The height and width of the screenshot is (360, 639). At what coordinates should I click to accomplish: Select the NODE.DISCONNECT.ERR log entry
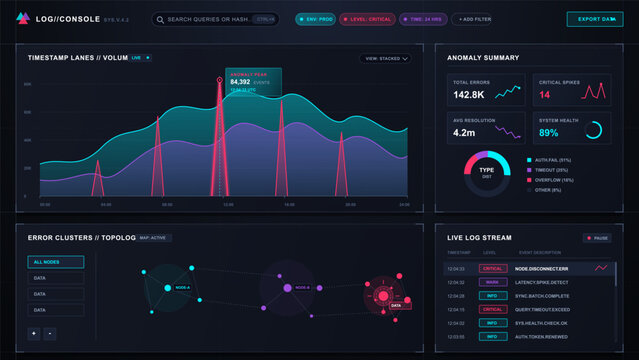[529, 269]
